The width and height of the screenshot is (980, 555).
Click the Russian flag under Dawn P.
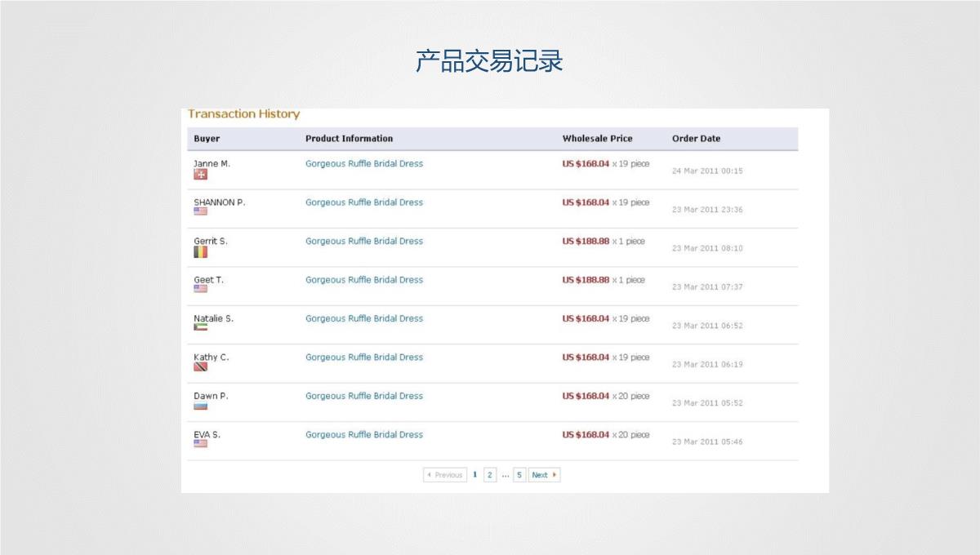(x=200, y=406)
